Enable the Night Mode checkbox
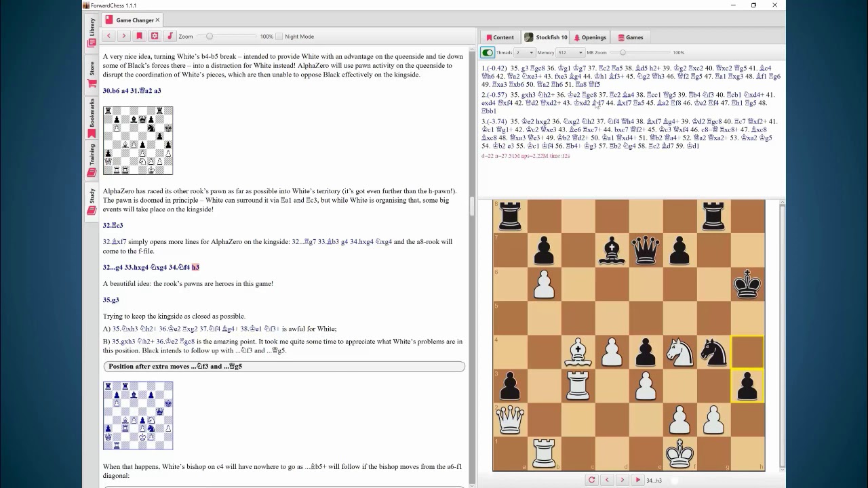This screenshot has height=488, width=868. coord(279,37)
